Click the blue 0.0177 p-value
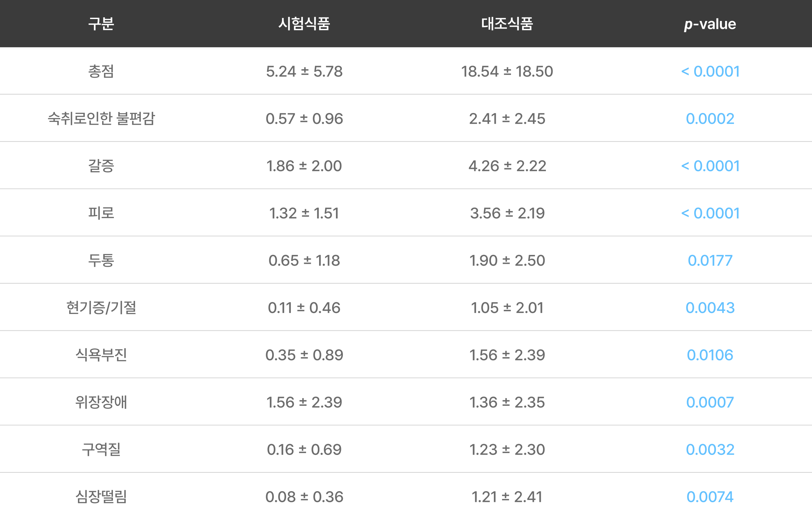The image size is (812, 520). (x=710, y=260)
